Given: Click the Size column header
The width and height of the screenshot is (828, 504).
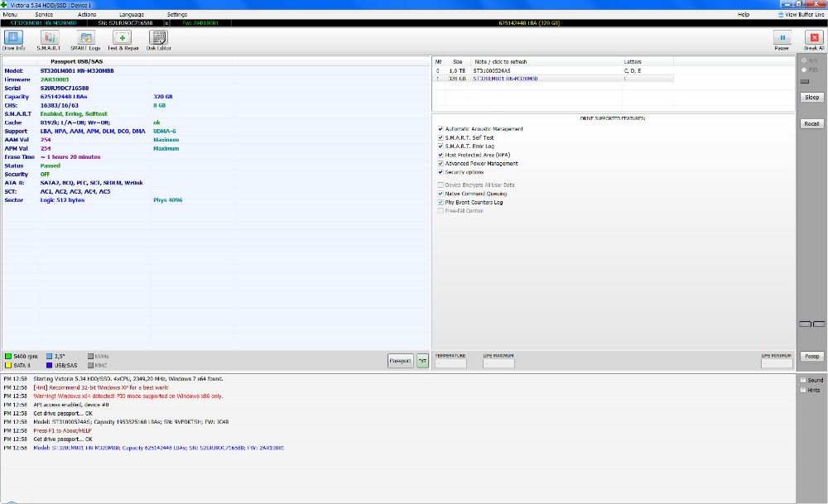Looking at the screenshot, I should (457, 62).
